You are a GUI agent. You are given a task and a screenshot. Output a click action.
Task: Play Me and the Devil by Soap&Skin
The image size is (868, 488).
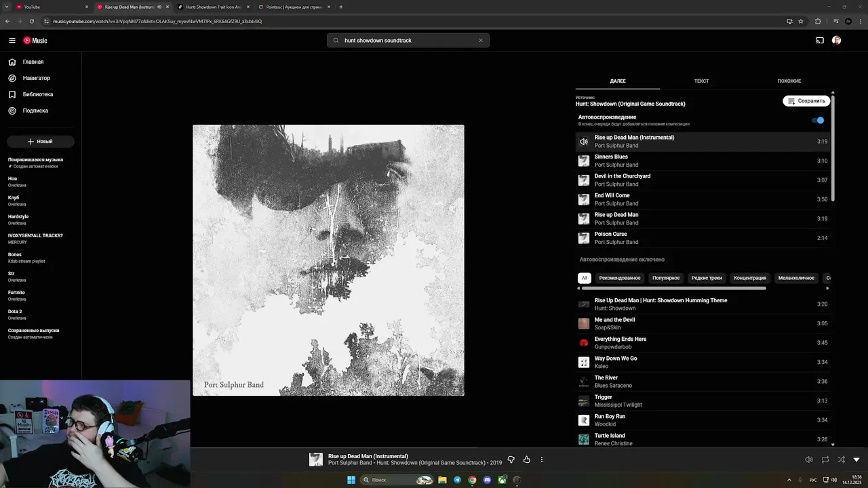(703, 323)
